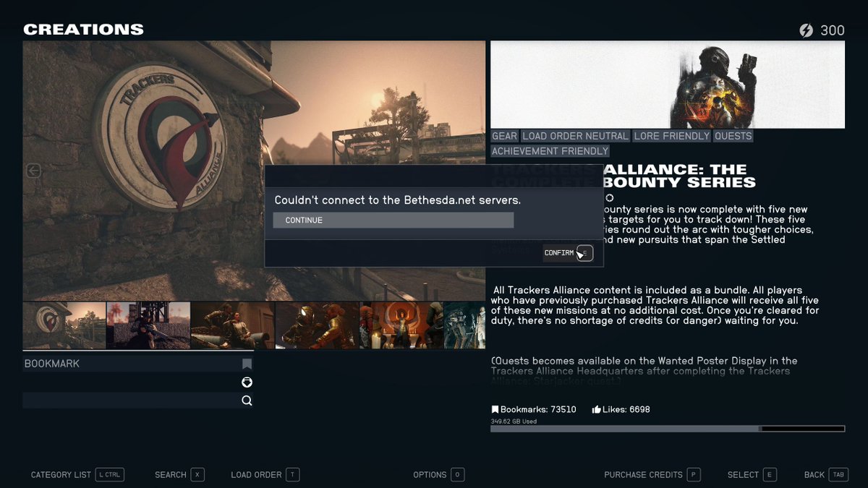The width and height of the screenshot is (868, 488).
Task: Click the CREATIONS heading
Action: [x=83, y=30]
